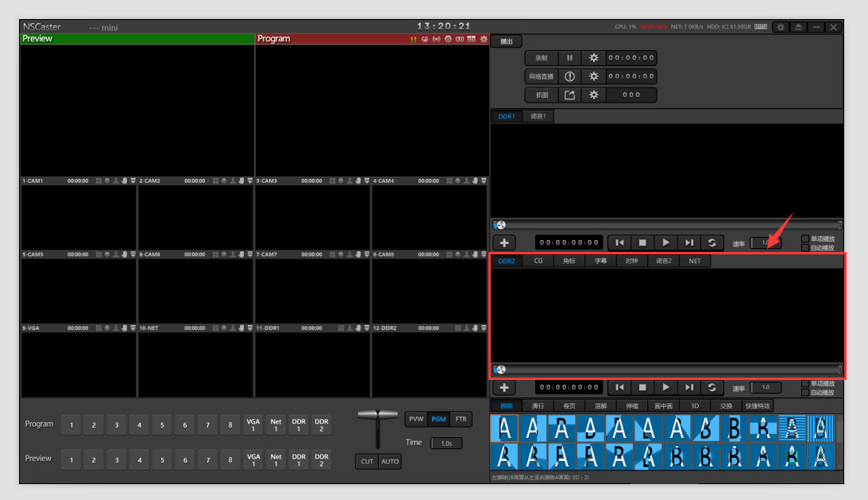Toggle loop in the DDR2 player
The height and width of the screenshot is (500, 868).
coord(712,388)
